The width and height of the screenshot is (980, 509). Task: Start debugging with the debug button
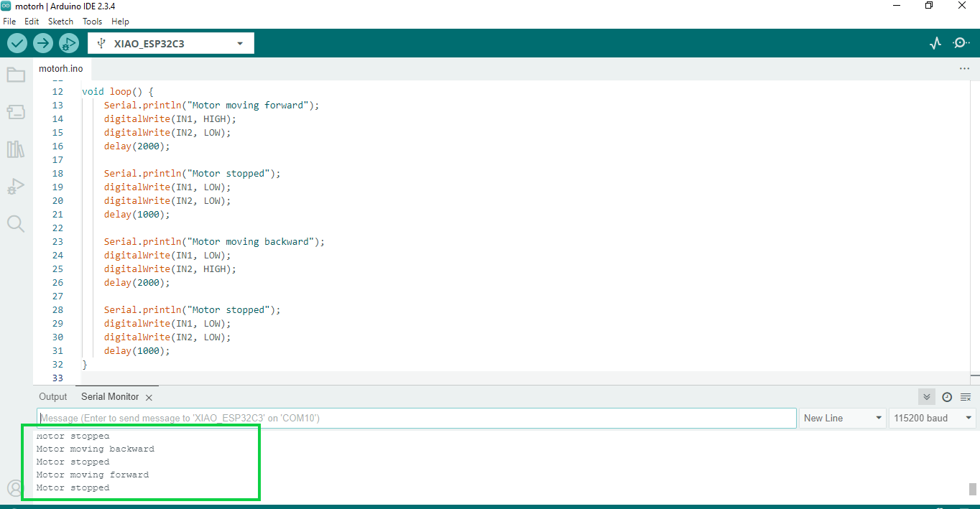69,43
